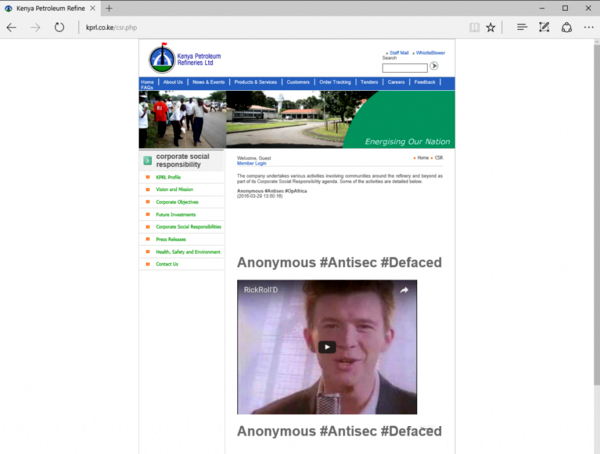Open KPRL Profile sidebar link

168,177
